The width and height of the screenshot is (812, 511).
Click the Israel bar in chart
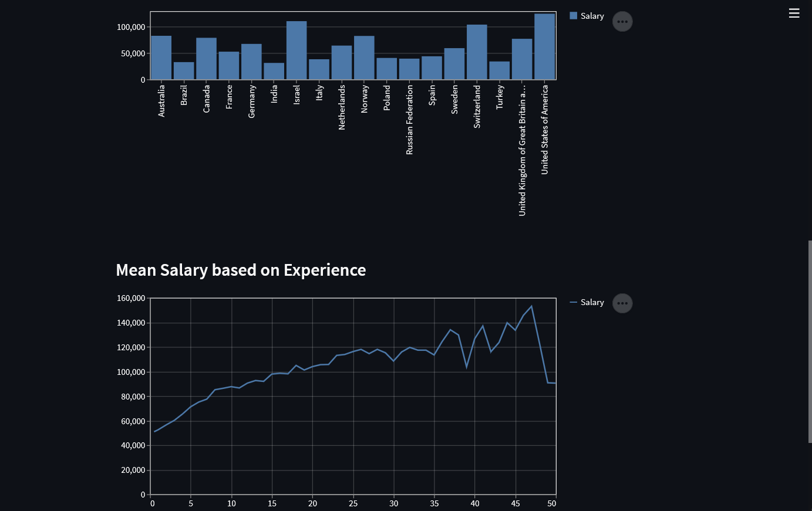point(297,50)
